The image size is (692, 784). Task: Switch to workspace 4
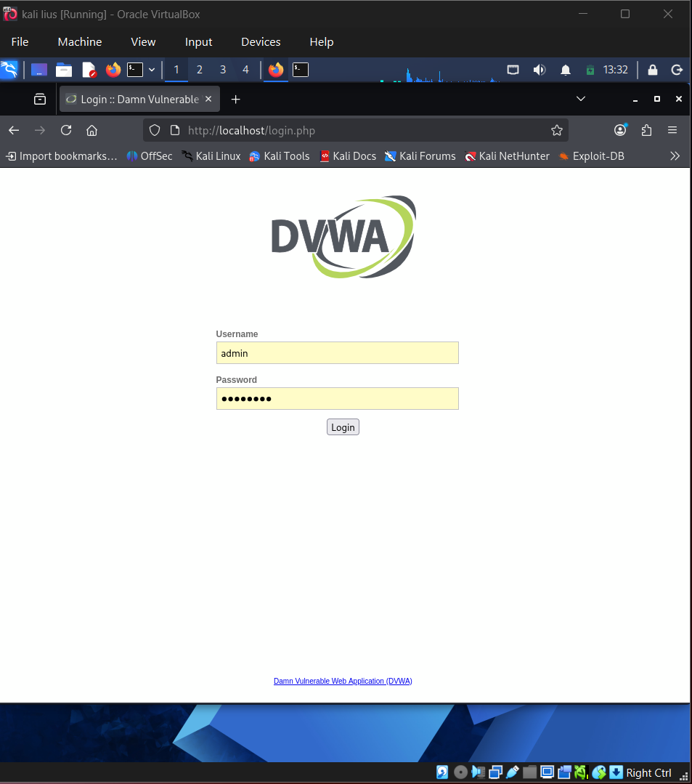(246, 70)
